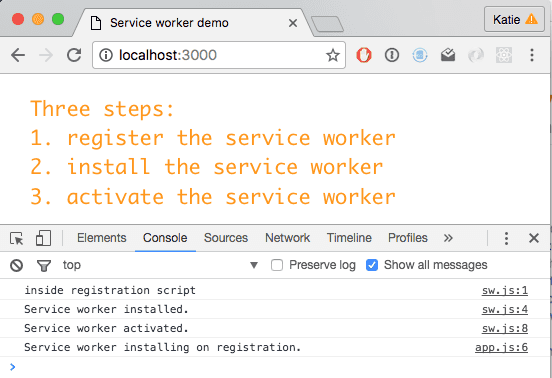Open the grey swirl extension icon
The width and height of the screenshot is (552, 378).
pyautogui.click(x=476, y=55)
